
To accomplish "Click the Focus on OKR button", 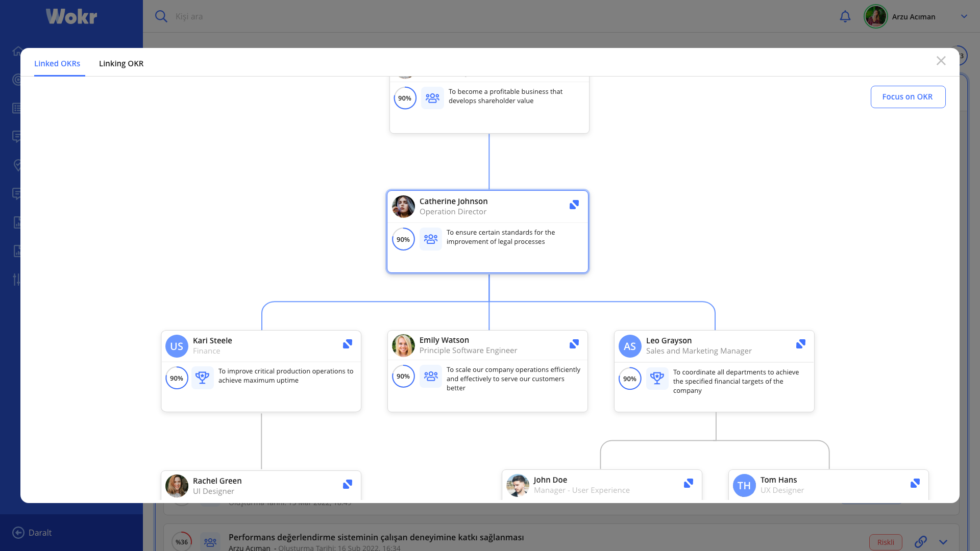I will coord(908,96).
